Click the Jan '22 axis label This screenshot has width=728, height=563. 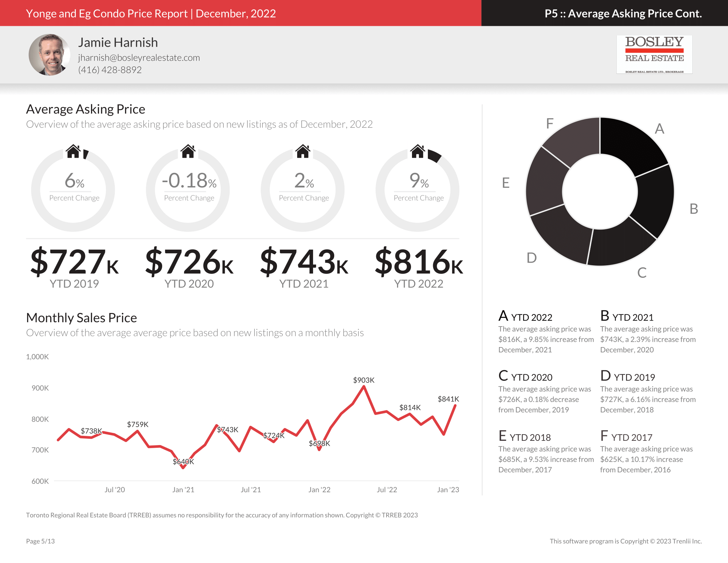click(x=319, y=489)
